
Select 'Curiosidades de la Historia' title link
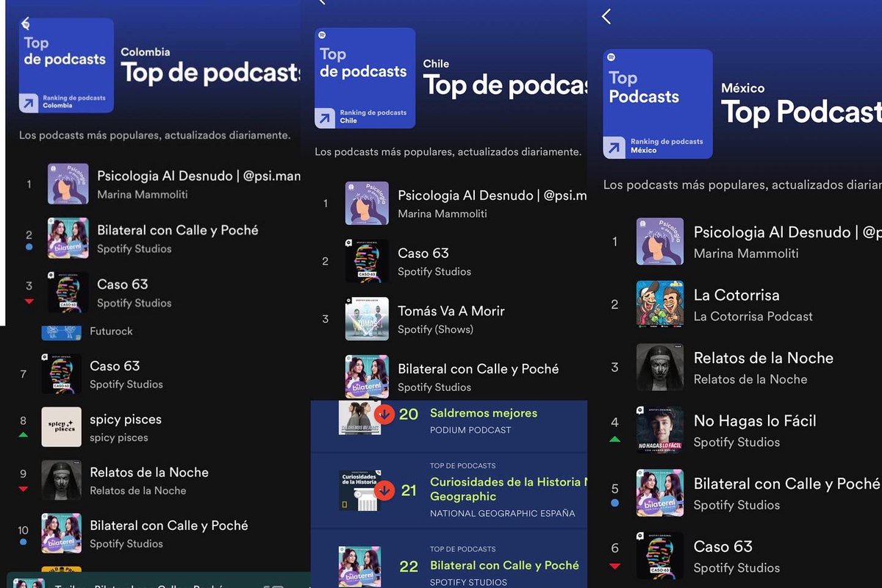pyautogui.click(x=509, y=489)
